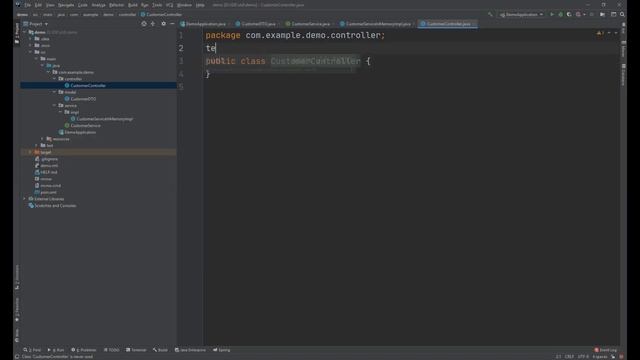The width and height of the screenshot is (640, 360).
Task: Open the Find tool window
Action: tap(32, 350)
